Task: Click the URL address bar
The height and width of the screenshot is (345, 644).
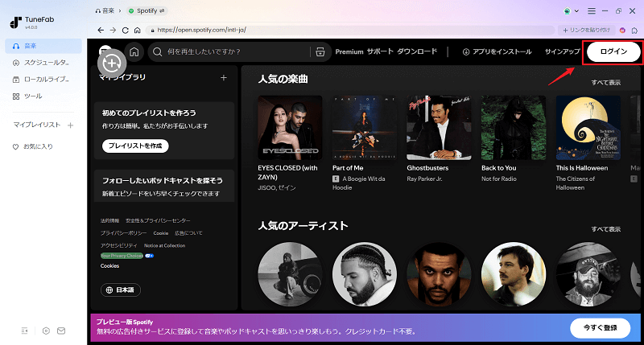Action: 349,30
